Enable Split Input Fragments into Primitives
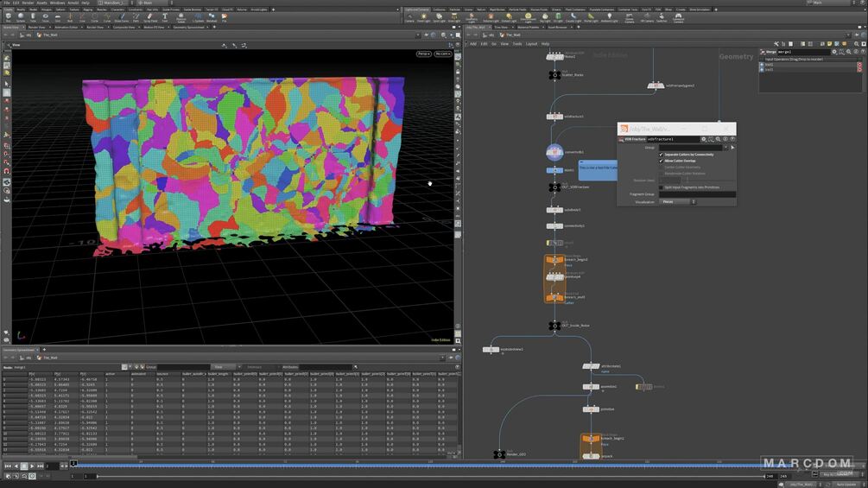 (662, 187)
